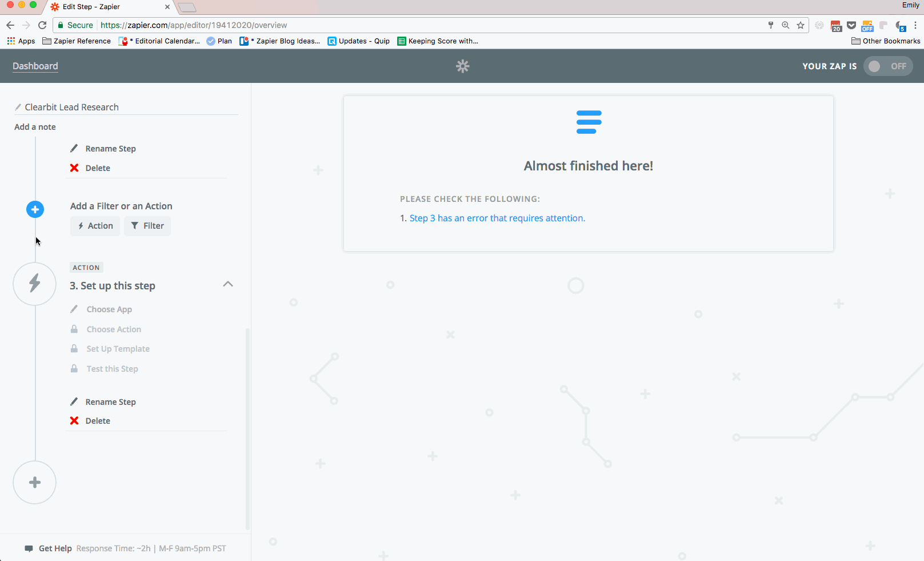
Task: Click the lock icon next to Set Up Template
Action: (x=74, y=349)
